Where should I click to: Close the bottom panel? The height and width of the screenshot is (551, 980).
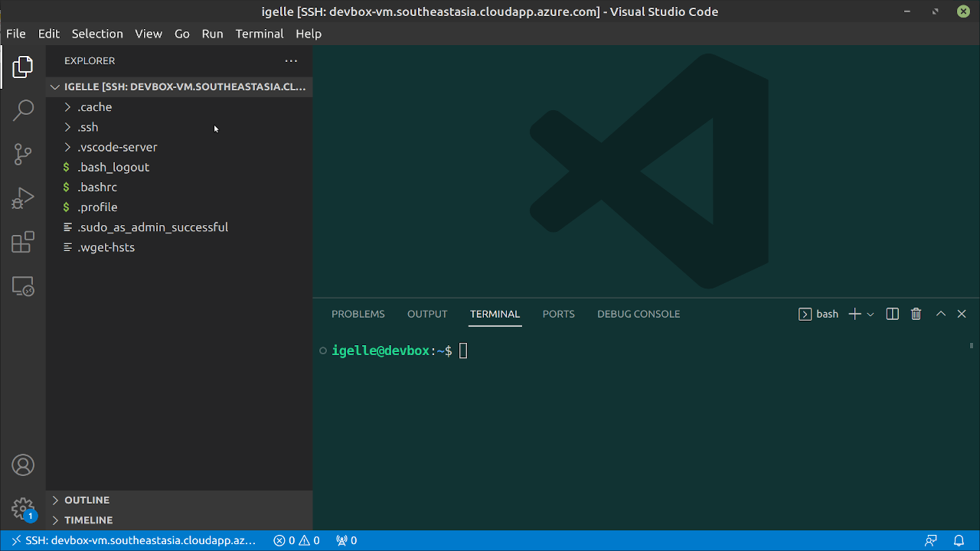click(962, 314)
